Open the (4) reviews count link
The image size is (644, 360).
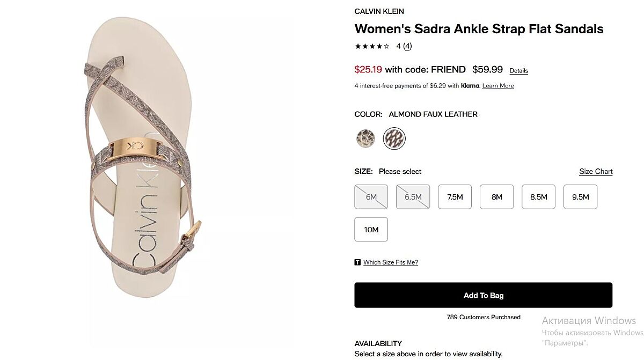click(407, 46)
